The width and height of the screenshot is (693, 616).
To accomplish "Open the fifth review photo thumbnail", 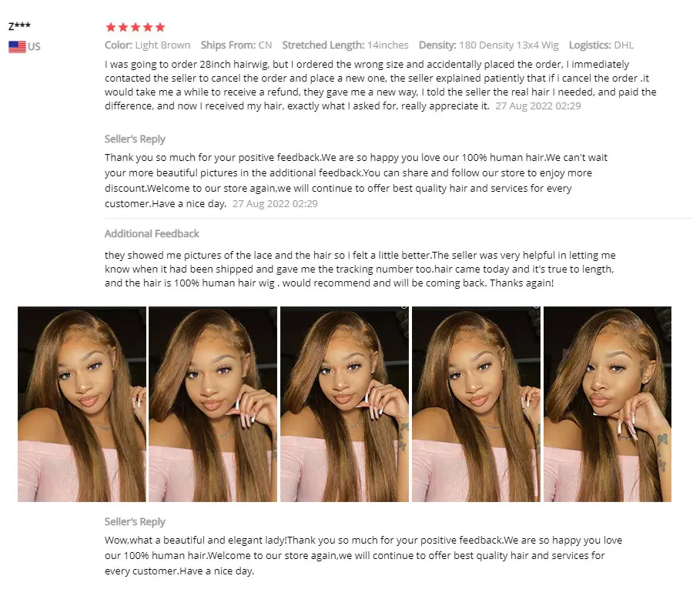I will click(x=608, y=404).
